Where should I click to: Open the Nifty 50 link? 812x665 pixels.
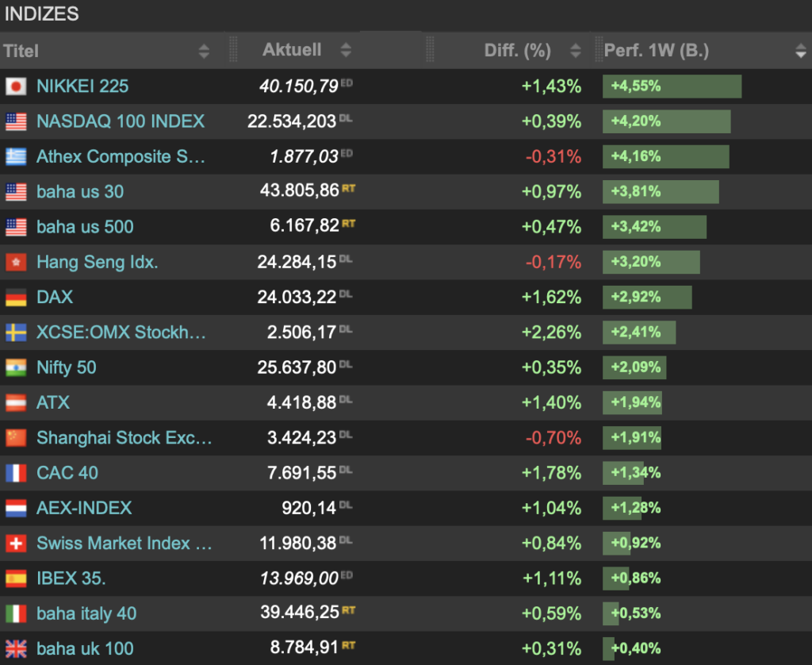tap(67, 367)
